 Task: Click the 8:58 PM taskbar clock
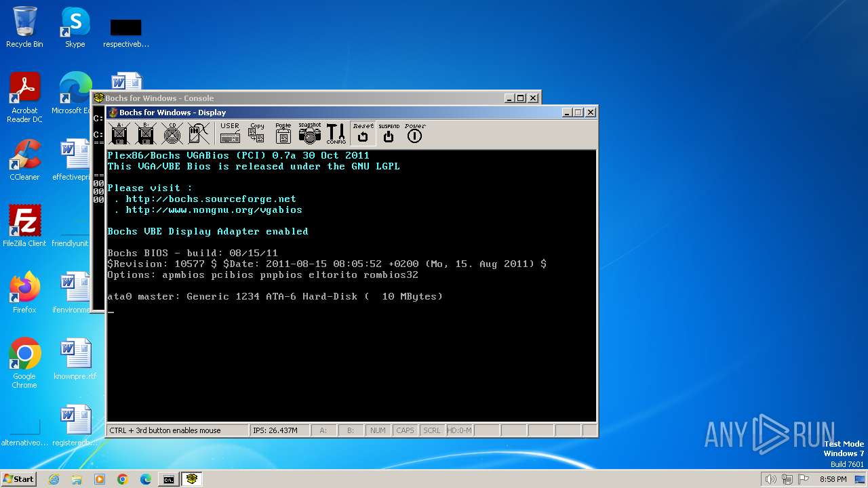click(833, 479)
